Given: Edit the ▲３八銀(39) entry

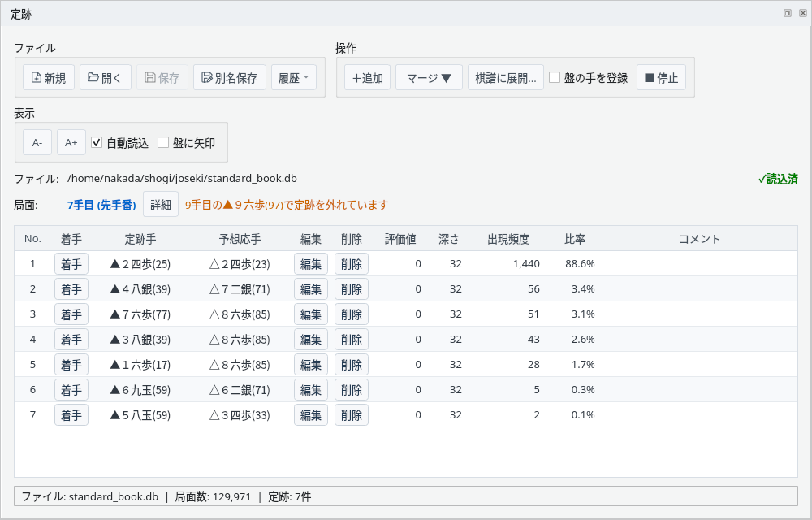Looking at the screenshot, I should pyautogui.click(x=311, y=340).
